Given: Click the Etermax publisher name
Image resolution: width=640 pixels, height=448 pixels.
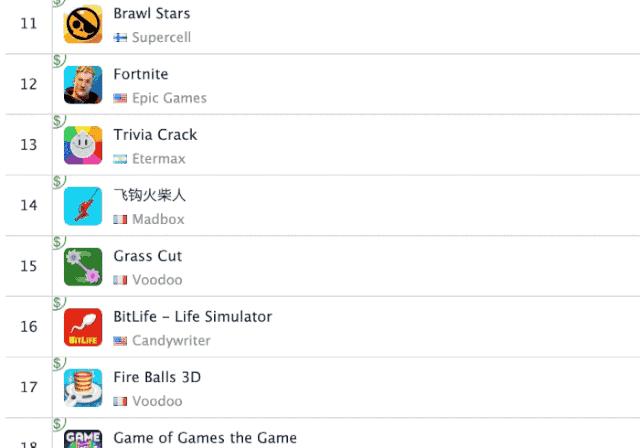Looking at the screenshot, I should pyautogui.click(x=158, y=158).
